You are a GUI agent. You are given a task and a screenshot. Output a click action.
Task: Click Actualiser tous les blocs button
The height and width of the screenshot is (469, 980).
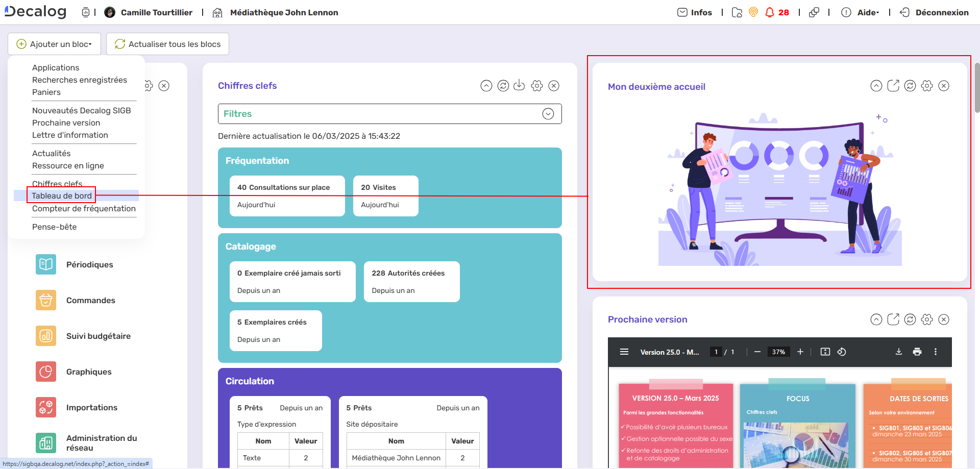tap(167, 44)
